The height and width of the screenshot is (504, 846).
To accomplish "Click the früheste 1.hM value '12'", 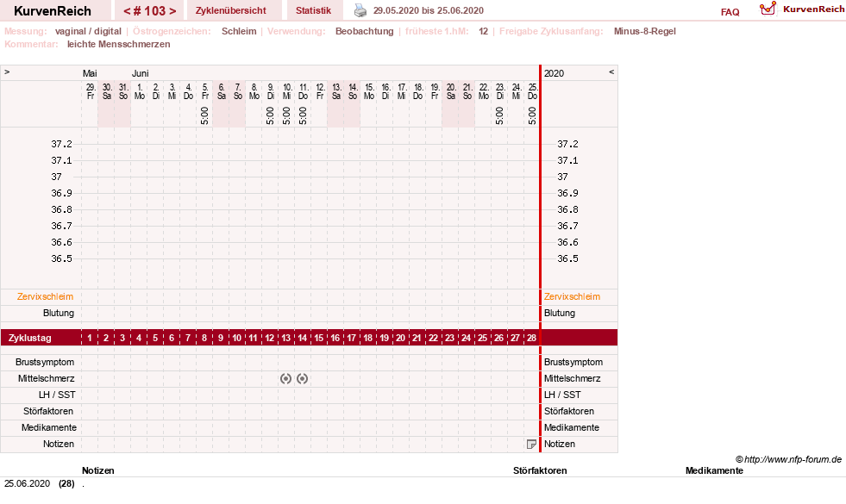I will click(484, 31).
